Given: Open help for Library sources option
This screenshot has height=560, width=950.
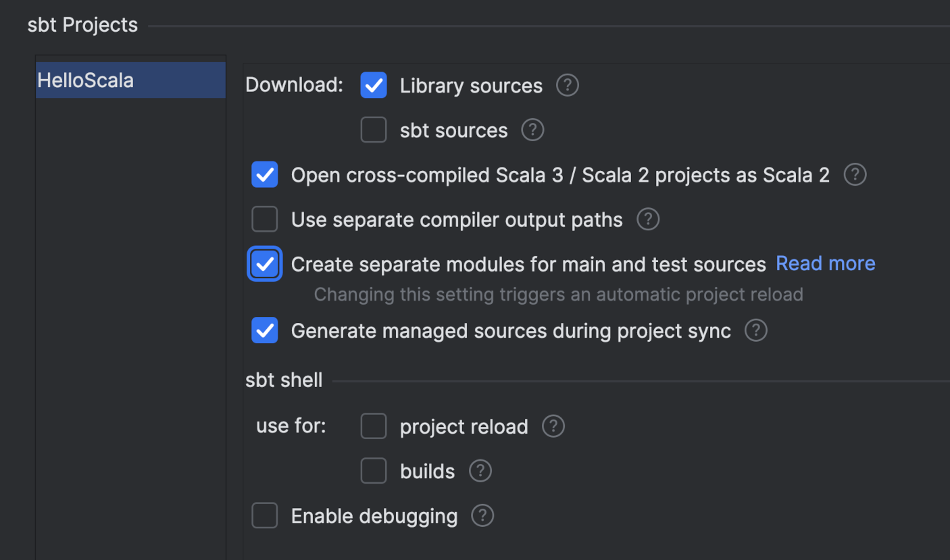Looking at the screenshot, I should click(567, 85).
